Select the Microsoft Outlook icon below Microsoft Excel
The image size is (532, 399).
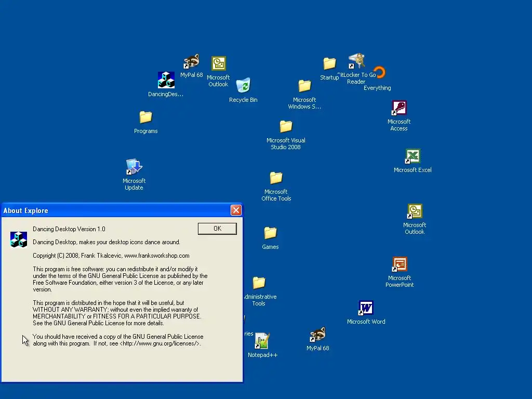pyautogui.click(x=415, y=211)
